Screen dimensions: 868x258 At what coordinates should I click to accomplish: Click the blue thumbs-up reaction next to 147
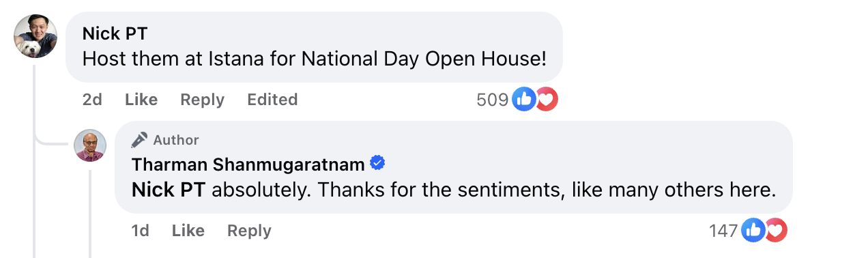[x=753, y=231]
